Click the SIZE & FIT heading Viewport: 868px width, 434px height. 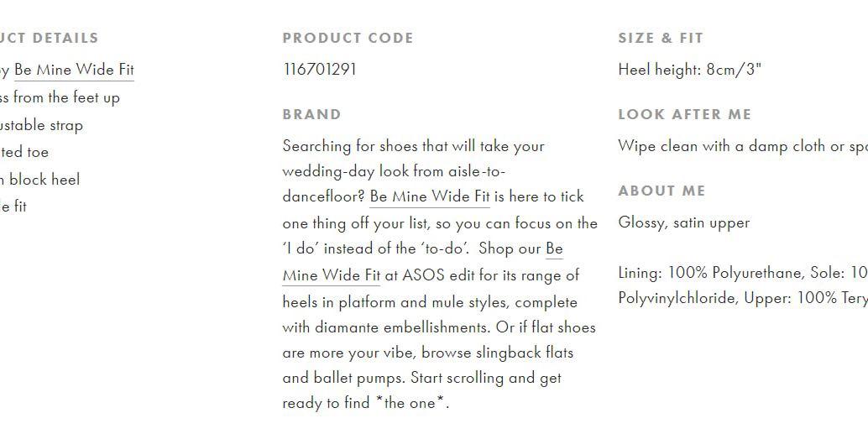(x=661, y=38)
